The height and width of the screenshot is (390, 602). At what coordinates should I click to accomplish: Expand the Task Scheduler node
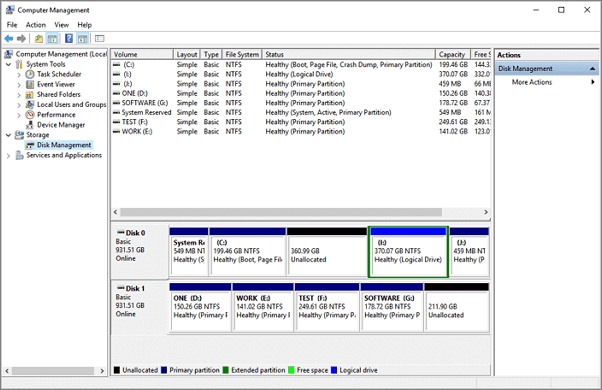19,74
